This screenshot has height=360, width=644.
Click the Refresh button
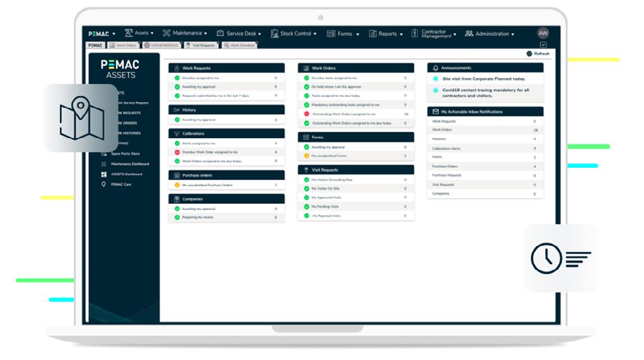537,54
